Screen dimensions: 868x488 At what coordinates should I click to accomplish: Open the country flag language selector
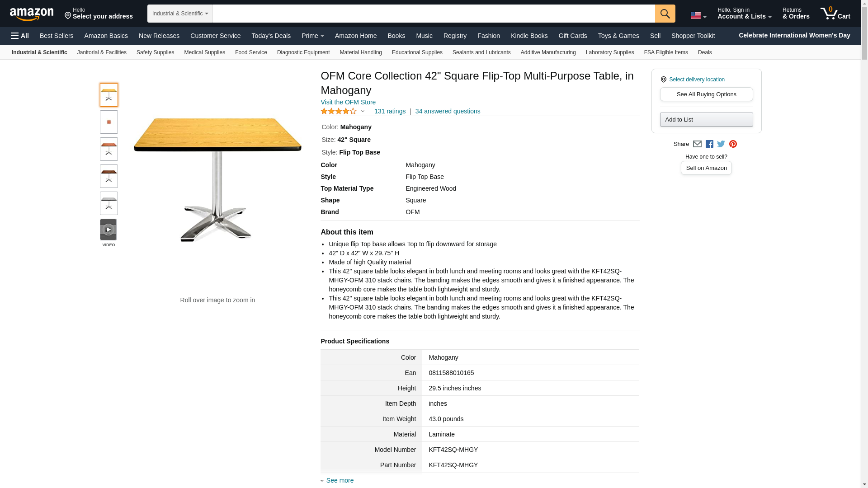698,15
